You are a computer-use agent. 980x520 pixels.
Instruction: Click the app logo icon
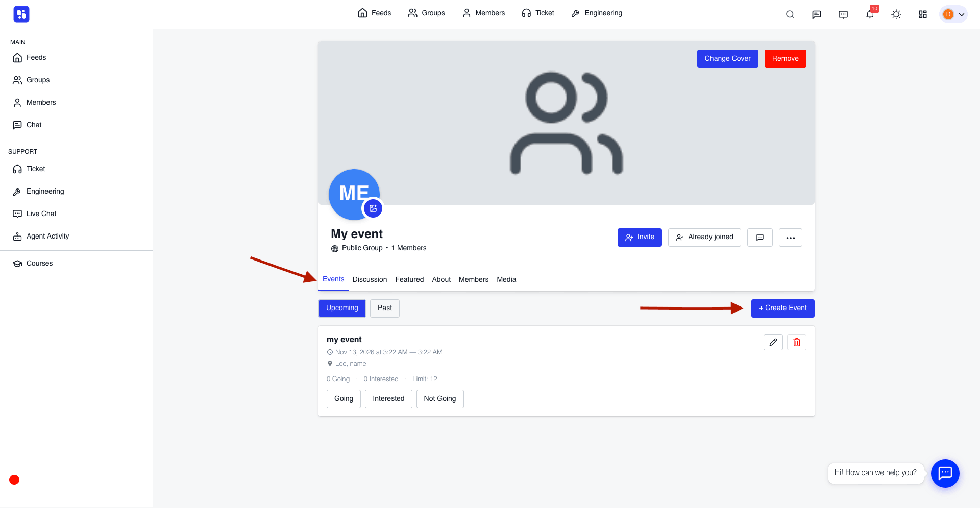point(21,14)
